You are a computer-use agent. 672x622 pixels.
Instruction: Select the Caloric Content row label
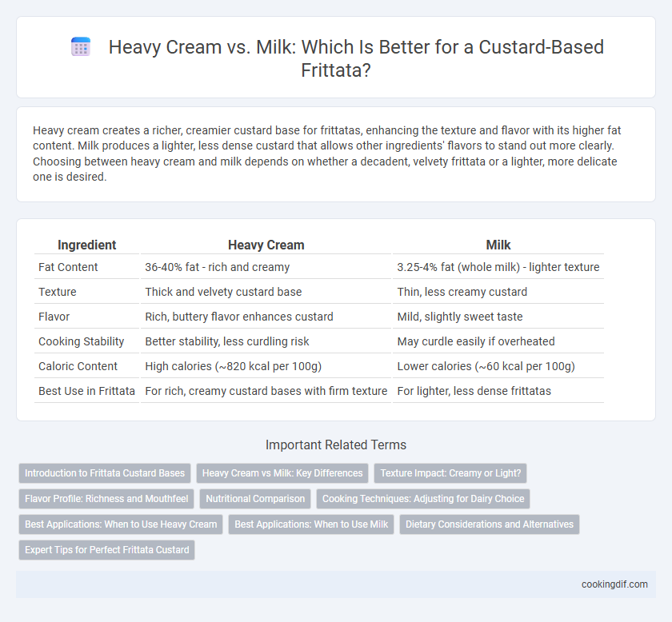78,366
